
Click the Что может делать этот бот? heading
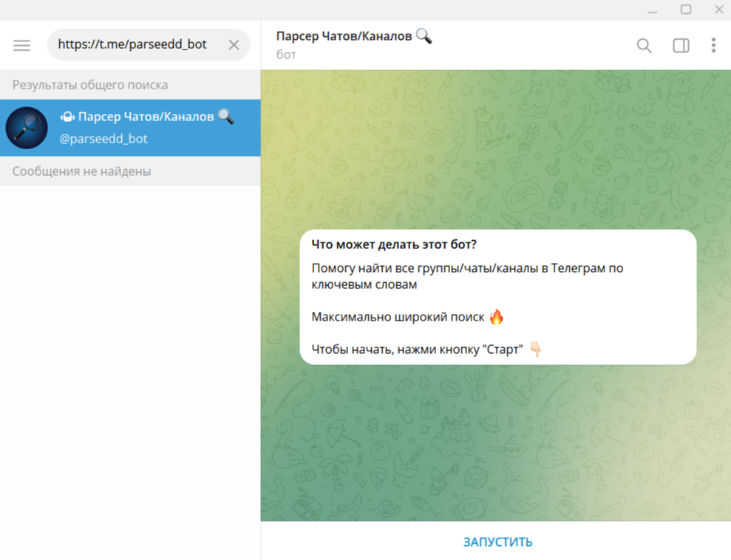[394, 245]
